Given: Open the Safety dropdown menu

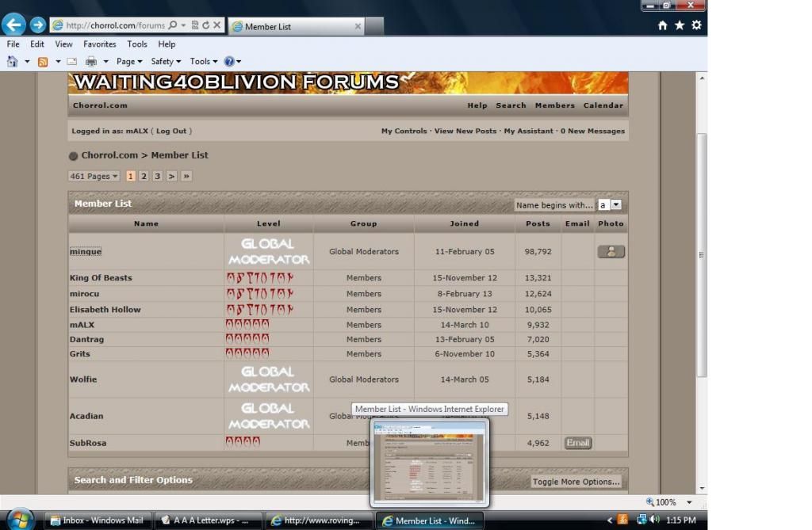Looking at the screenshot, I should click(166, 62).
